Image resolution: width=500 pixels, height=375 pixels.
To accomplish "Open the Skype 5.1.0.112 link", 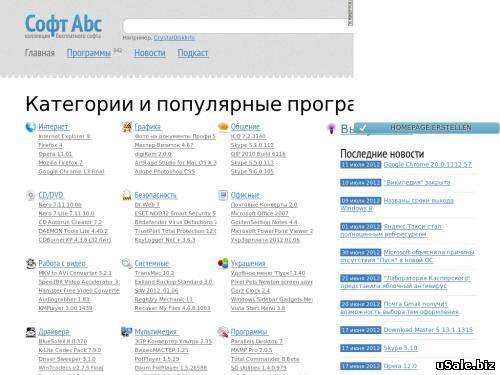I will [252, 145].
